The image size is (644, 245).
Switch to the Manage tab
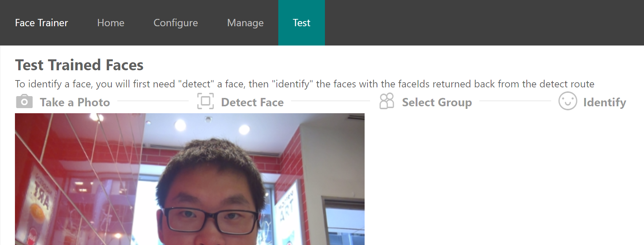coord(245,23)
